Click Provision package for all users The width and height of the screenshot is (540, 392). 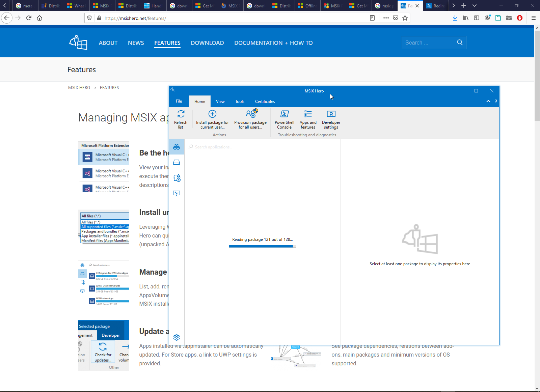pos(250,119)
